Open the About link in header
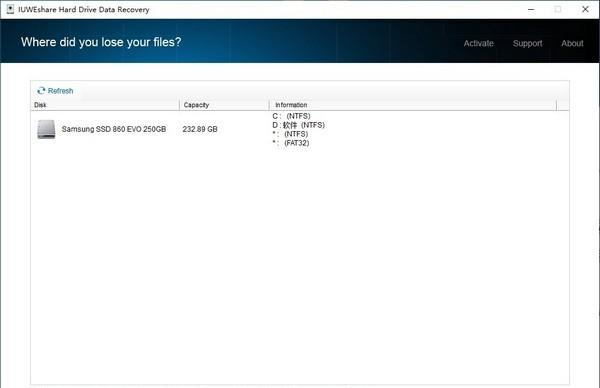 [572, 43]
